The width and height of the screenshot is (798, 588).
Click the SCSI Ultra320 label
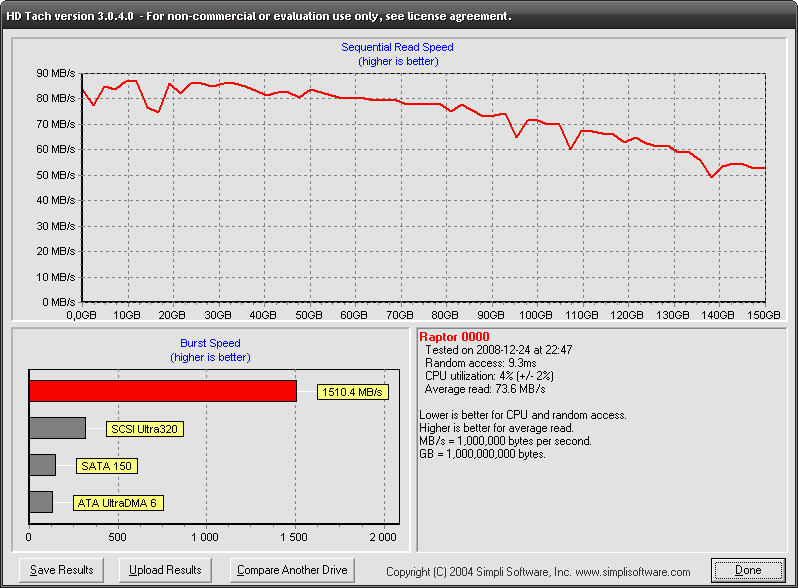coord(145,429)
